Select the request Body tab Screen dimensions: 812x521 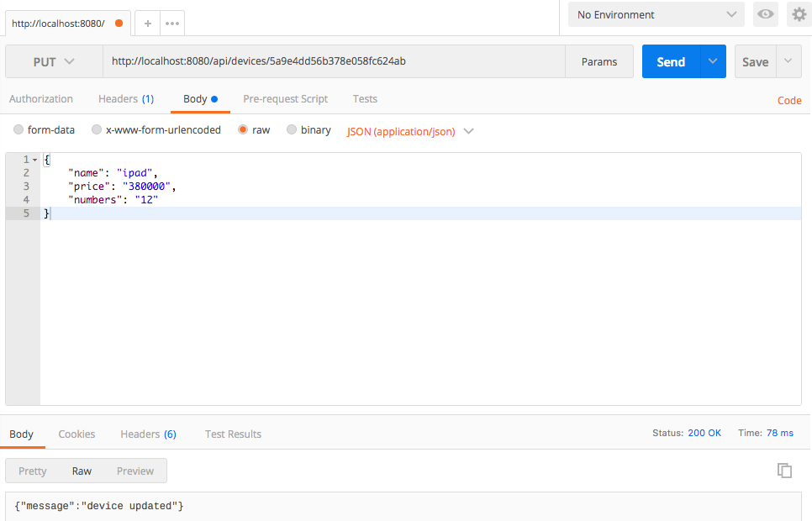pos(200,99)
